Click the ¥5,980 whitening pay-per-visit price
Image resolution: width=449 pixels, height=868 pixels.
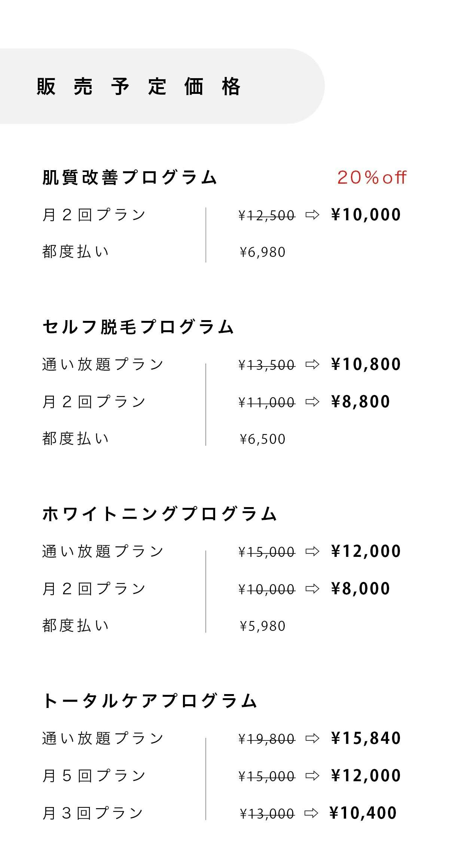click(x=263, y=626)
